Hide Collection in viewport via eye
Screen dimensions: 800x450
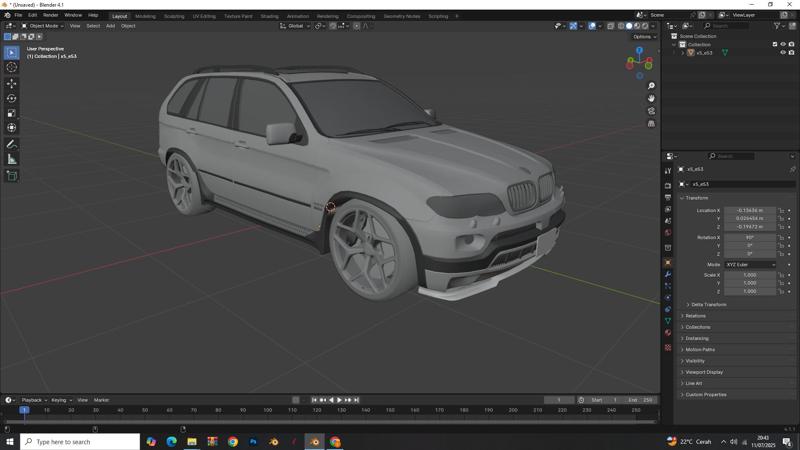(783, 44)
